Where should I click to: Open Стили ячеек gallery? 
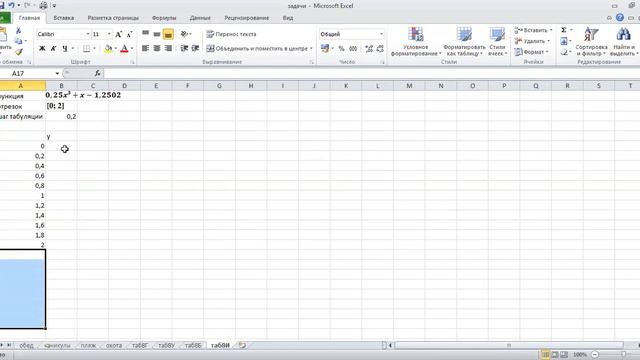498,42
